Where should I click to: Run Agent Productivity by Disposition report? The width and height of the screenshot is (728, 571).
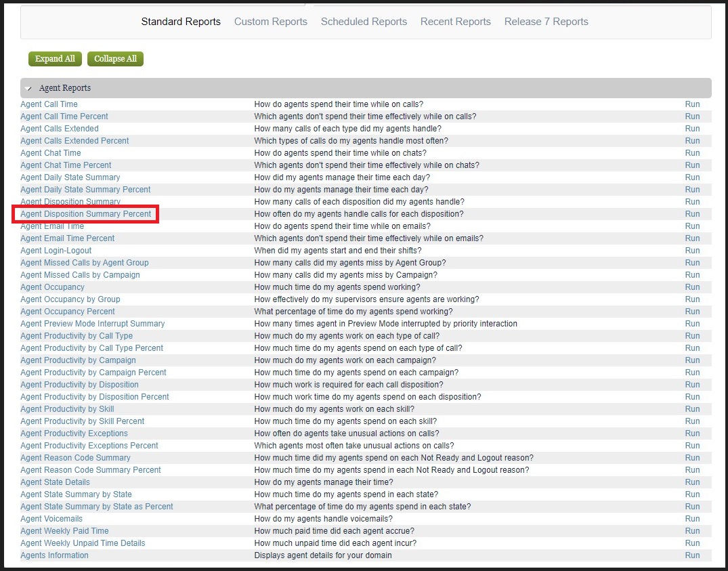(x=692, y=384)
